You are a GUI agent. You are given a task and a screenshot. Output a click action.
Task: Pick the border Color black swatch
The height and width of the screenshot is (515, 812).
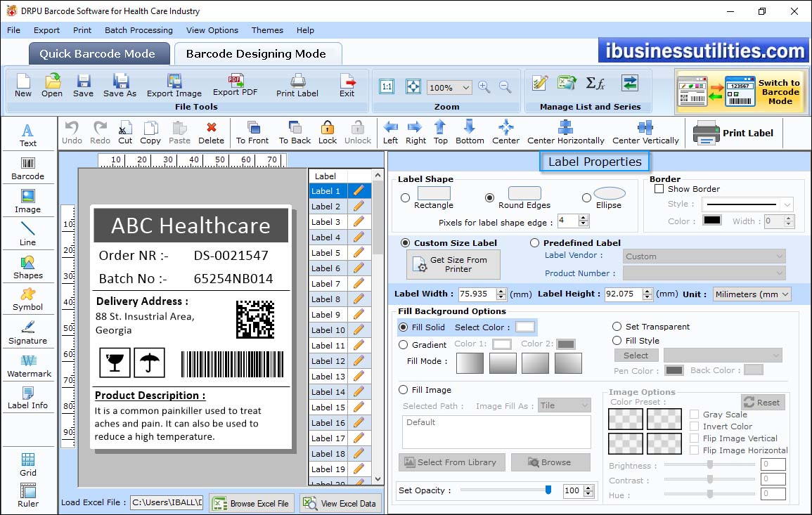click(712, 221)
